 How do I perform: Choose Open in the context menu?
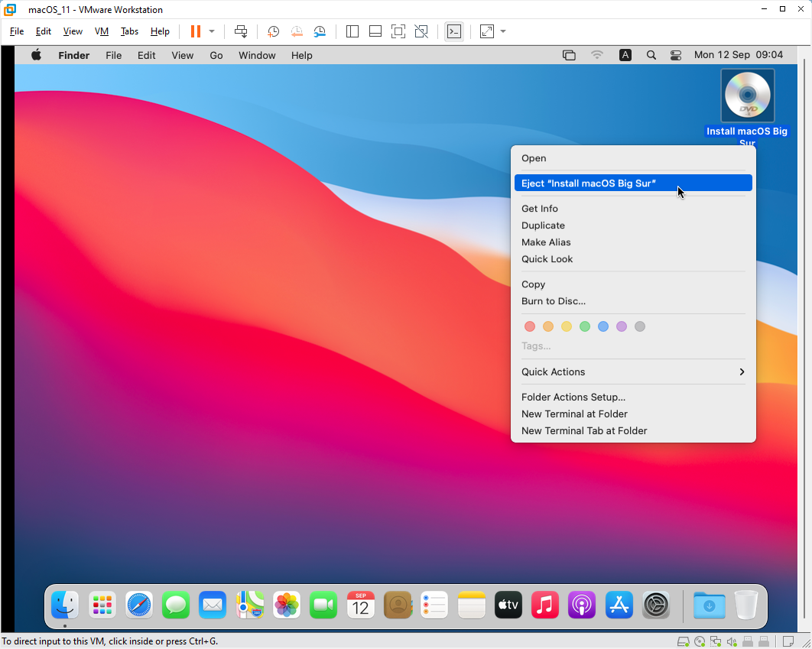pos(633,158)
